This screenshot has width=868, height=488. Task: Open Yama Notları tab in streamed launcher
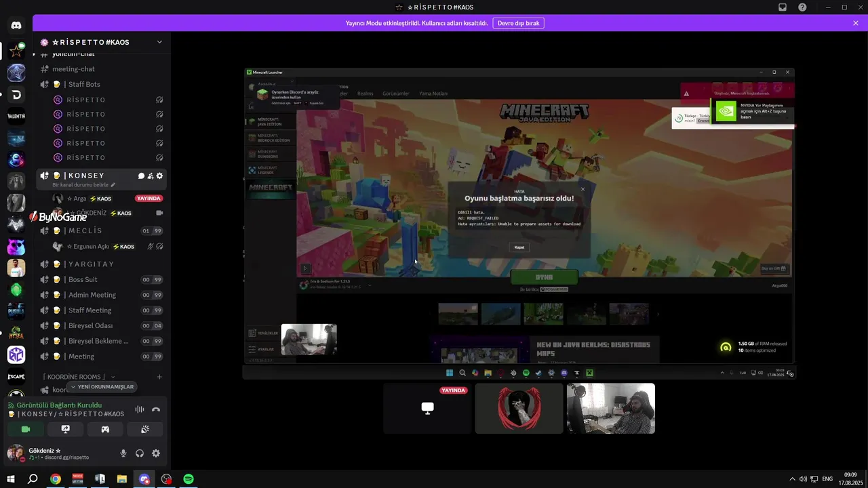click(433, 94)
